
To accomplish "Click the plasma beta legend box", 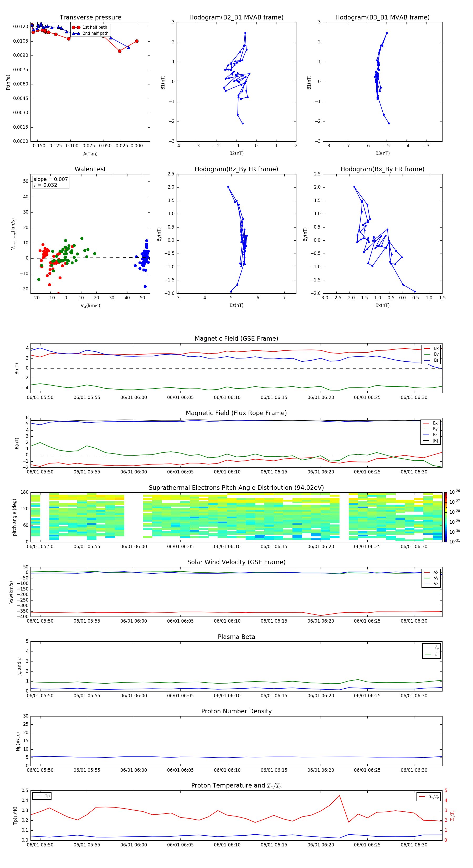I will [431, 651].
